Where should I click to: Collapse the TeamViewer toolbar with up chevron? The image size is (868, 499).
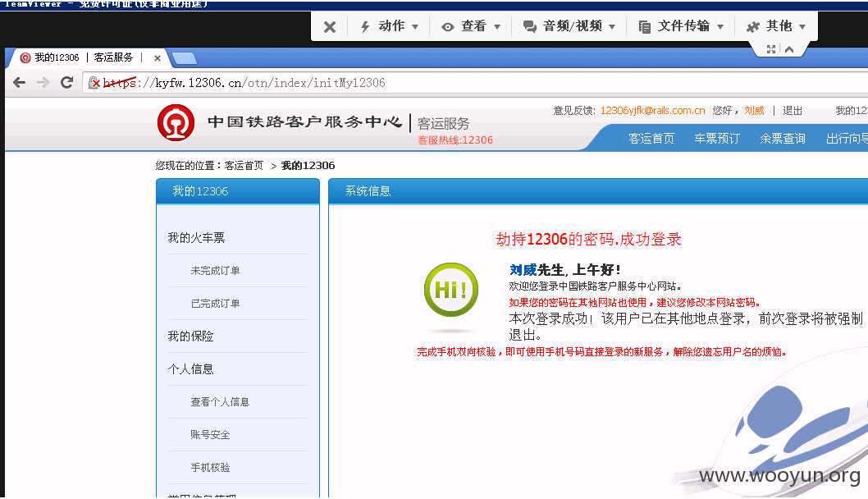[789, 49]
